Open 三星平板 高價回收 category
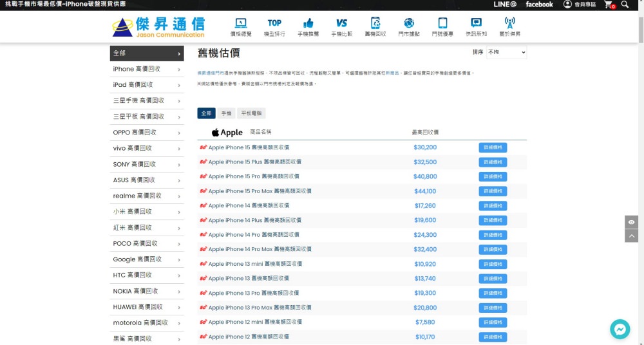This screenshot has height=345, width=644. pos(147,117)
